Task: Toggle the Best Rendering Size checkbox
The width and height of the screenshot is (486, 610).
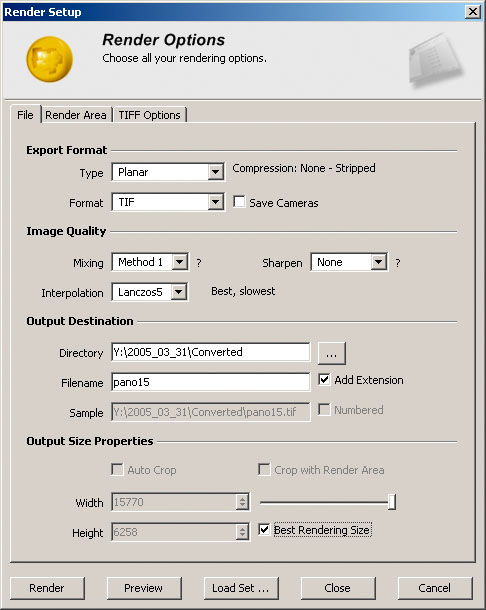Action: tap(264, 529)
